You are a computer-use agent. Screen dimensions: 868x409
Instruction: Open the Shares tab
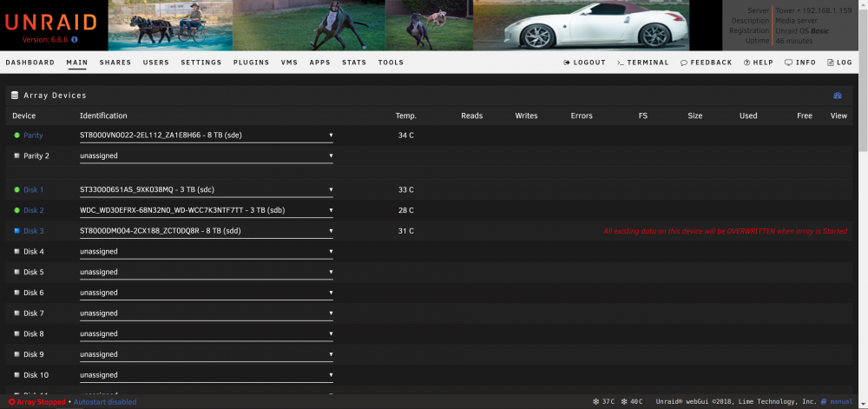coord(115,63)
